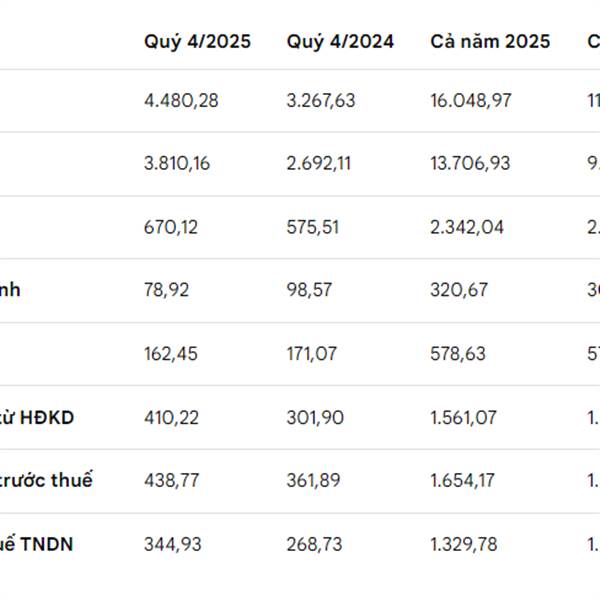Image resolution: width=600 pixels, height=600 pixels.
Task: Click the Quý 4/2025 column header
Action: pos(197,41)
